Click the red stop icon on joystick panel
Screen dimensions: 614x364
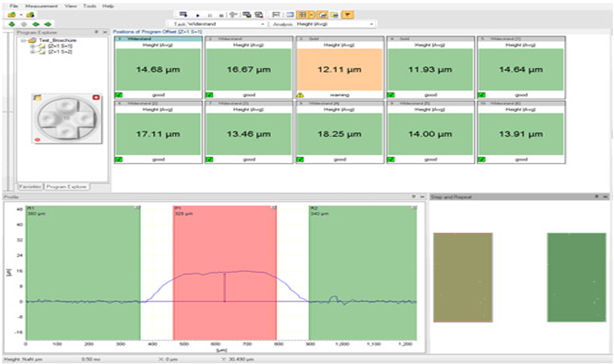click(96, 97)
